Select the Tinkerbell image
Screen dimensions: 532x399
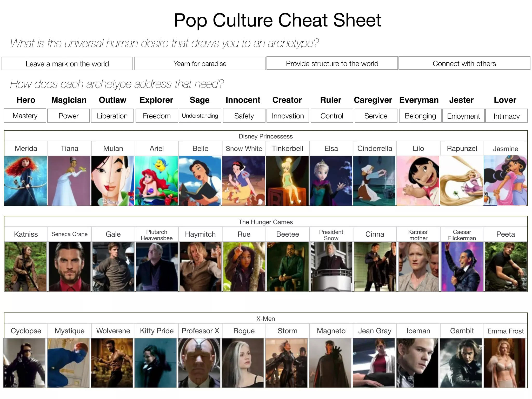pyautogui.click(x=287, y=181)
